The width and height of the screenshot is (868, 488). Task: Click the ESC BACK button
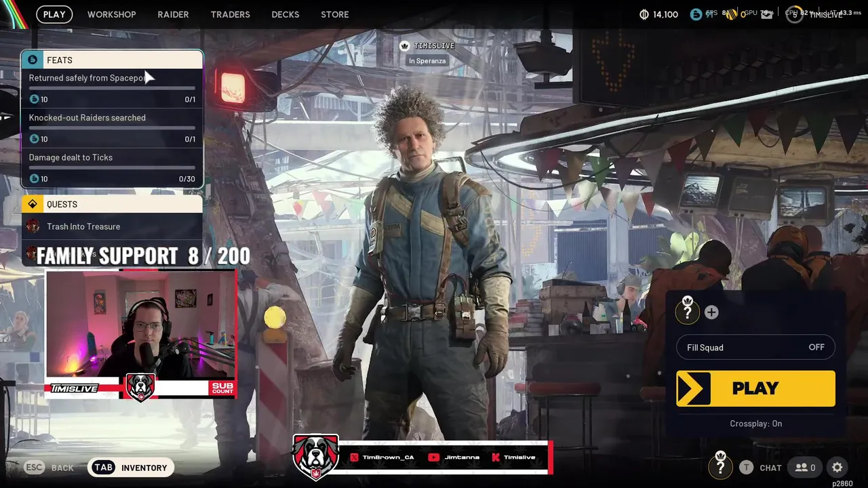pyautogui.click(x=49, y=468)
